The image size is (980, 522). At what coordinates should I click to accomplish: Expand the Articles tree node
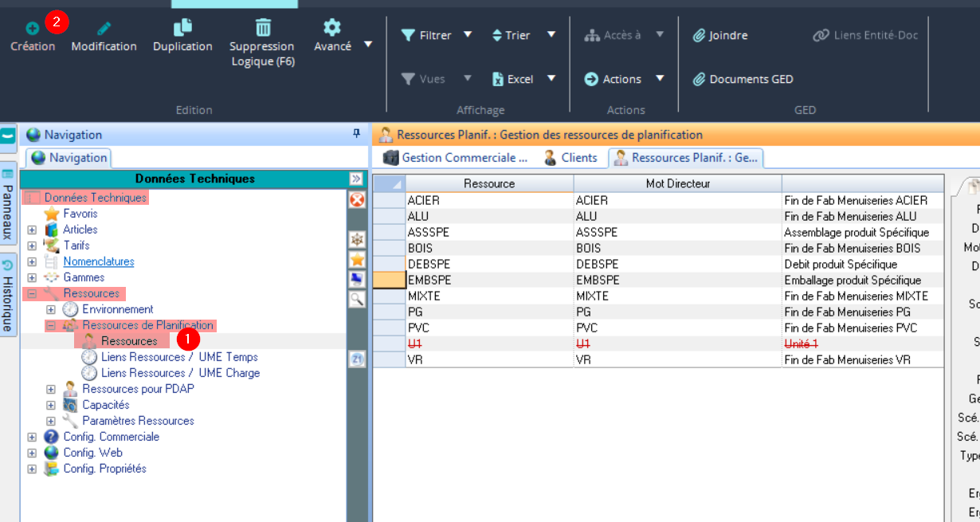pyautogui.click(x=32, y=230)
